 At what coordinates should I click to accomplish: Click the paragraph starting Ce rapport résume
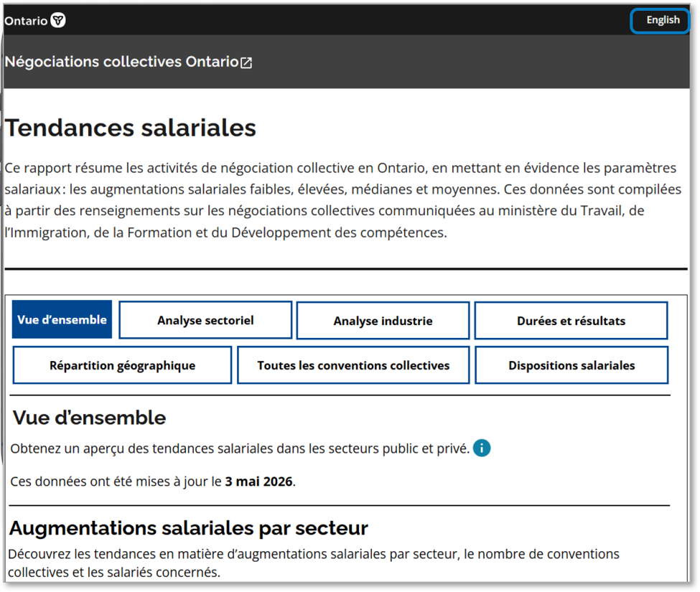(x=343, y=200)
